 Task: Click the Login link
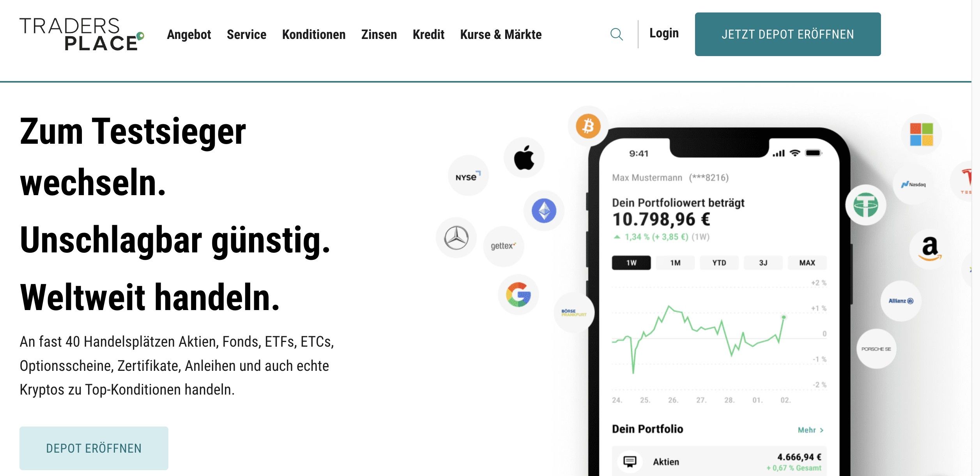(664, 33)
